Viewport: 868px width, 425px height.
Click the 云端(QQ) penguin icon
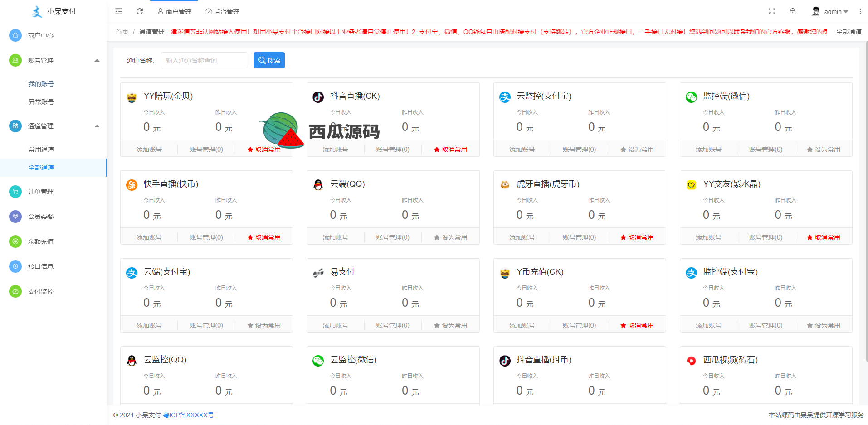click(x=318, y=185)
